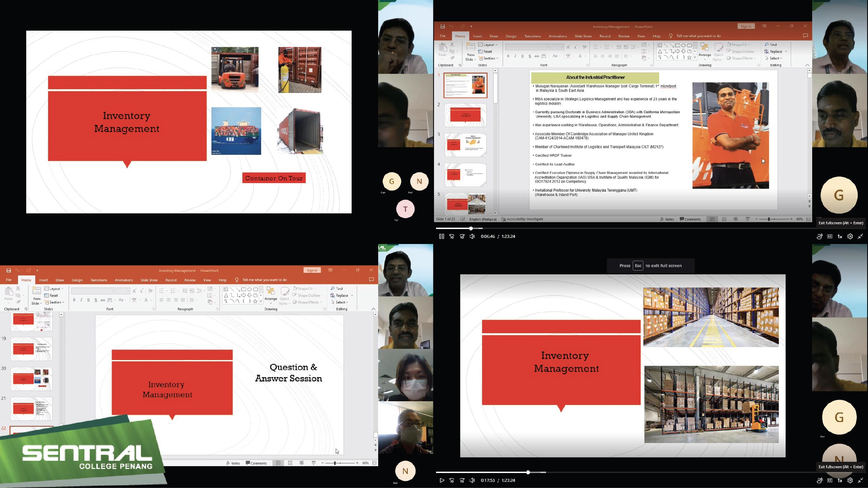Viewport: 868px width, 488px height.
Task: Open Slide Show tab in practitioner-slide PowerPoint window
Action: (x=583, y=36)
